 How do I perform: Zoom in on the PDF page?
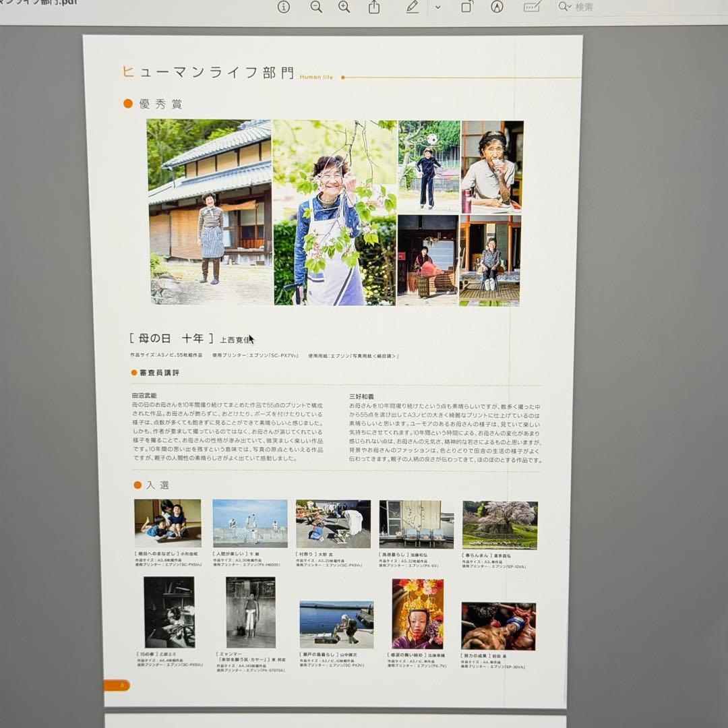pos(343,7)
